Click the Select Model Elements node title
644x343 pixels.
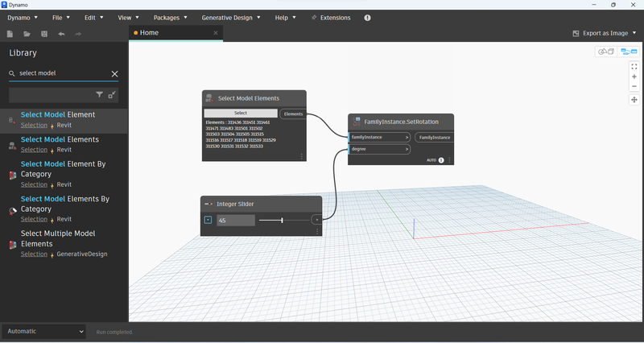tap(249, 98)
